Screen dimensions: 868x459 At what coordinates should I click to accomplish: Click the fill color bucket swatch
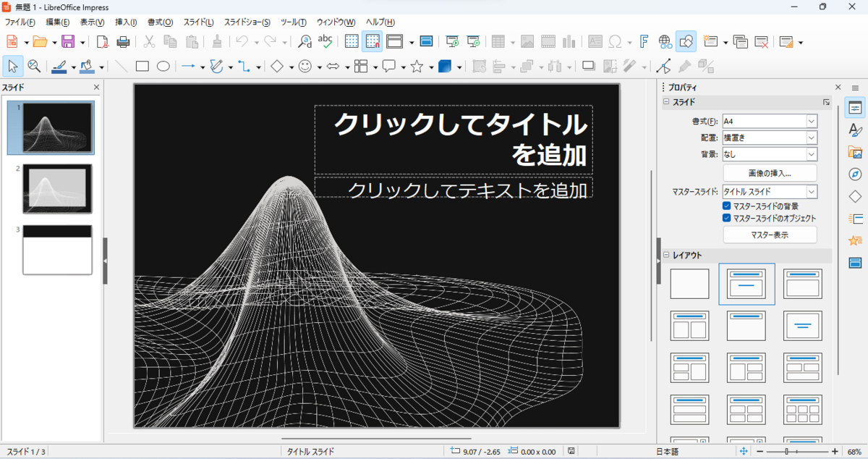[x=87, y=66]
